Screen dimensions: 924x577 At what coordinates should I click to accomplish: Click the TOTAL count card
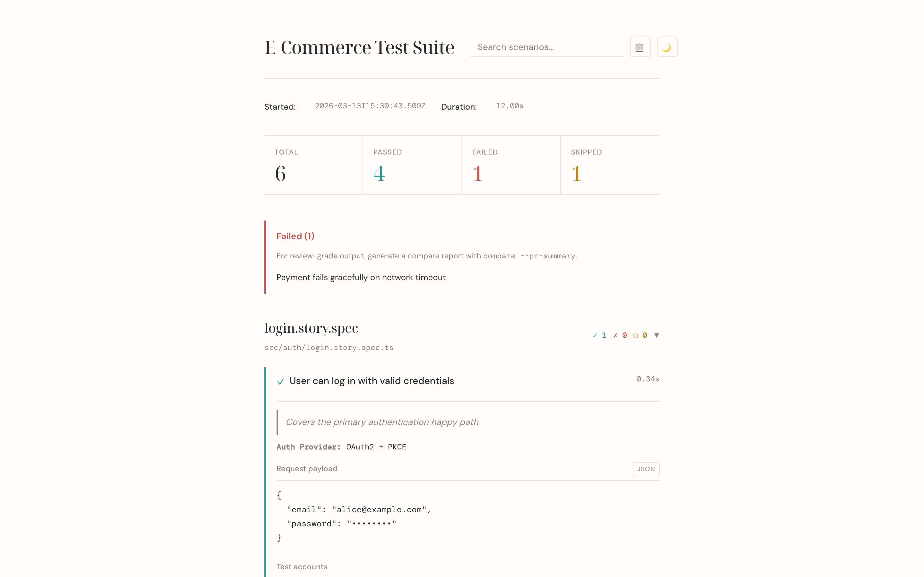(x=313, y=165)
